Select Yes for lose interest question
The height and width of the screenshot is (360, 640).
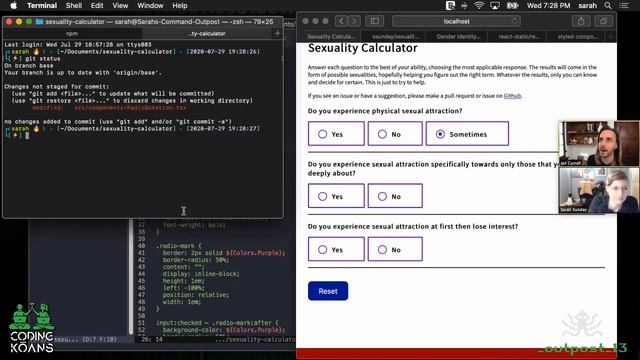336,249
